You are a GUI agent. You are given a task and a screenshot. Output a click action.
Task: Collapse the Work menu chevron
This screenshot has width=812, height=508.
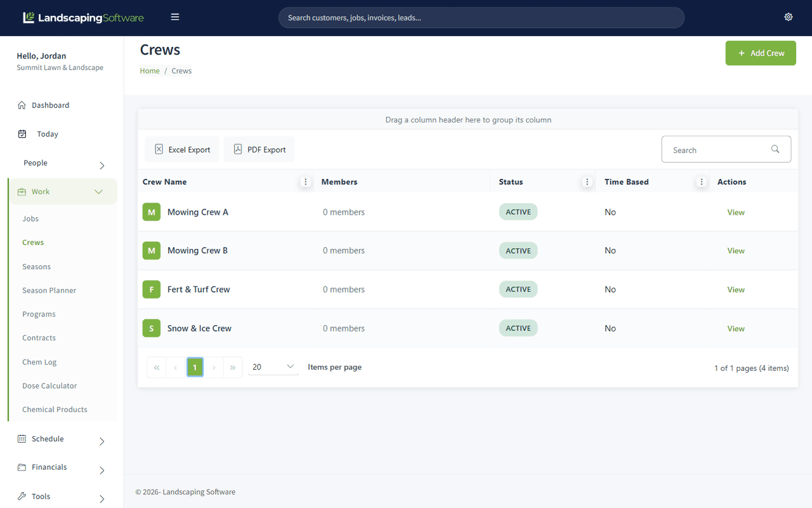click(x=99, y=192)
